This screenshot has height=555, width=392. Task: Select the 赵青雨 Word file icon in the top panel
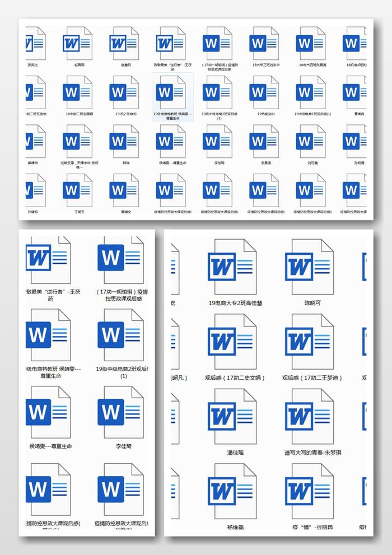point(77,44)
